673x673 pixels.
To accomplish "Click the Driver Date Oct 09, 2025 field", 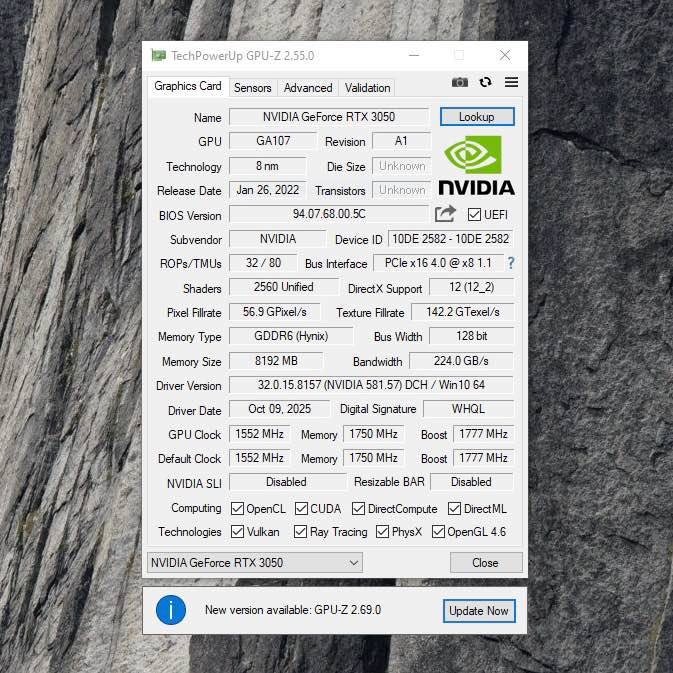I will pyautogui.click(x=279, y=409).
